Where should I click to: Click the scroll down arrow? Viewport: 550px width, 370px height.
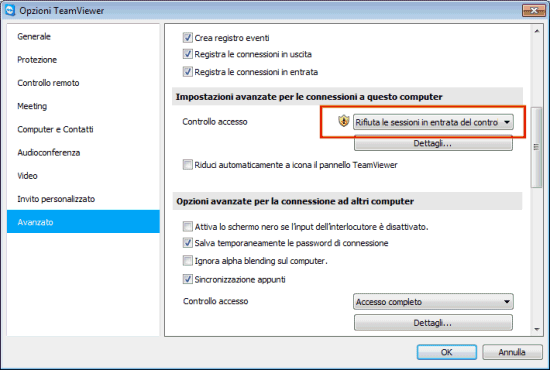point(537,329)
